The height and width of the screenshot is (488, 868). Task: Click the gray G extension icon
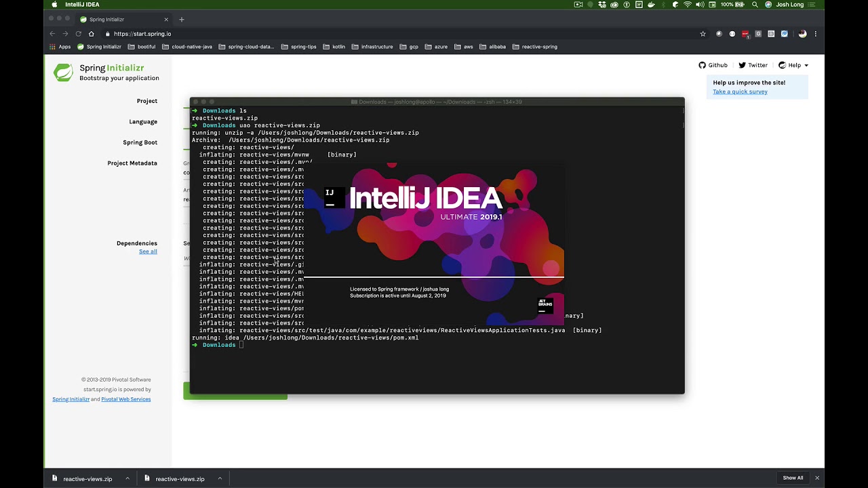pos(758,34)
